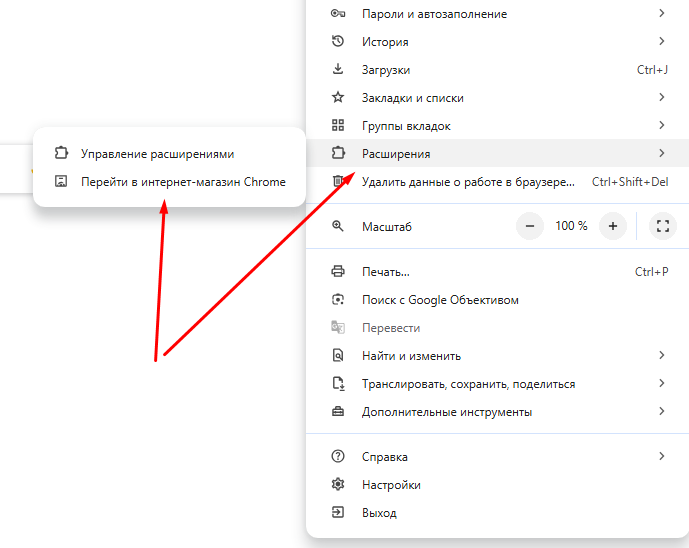Click the Ctrl+J shortcut label

click(x=652, y=70)
